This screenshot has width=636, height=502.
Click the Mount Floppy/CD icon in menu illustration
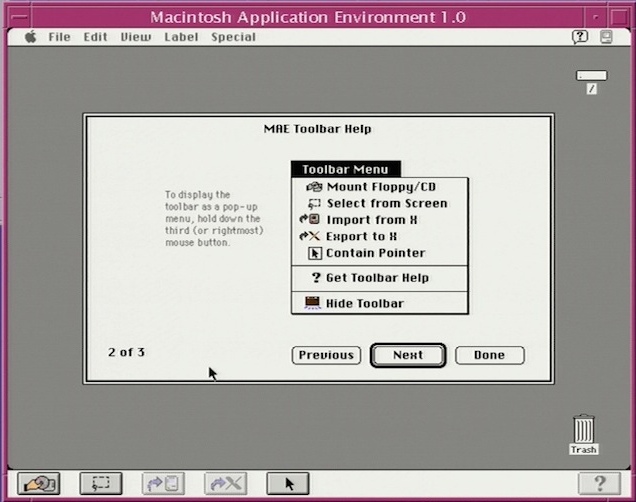pos(314,187)
